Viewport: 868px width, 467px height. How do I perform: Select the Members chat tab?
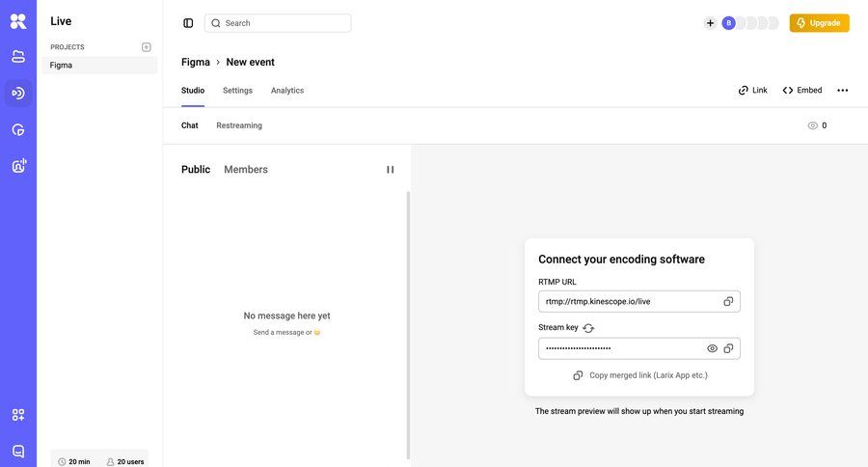tap(246, 170)
